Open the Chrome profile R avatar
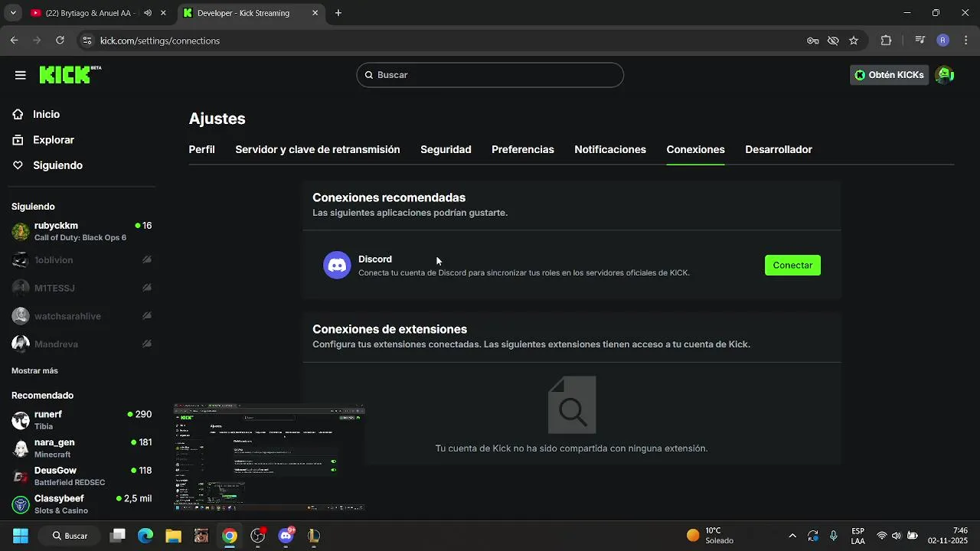The height and width of the screenshot is (551, 980). (x=943, y=41)
